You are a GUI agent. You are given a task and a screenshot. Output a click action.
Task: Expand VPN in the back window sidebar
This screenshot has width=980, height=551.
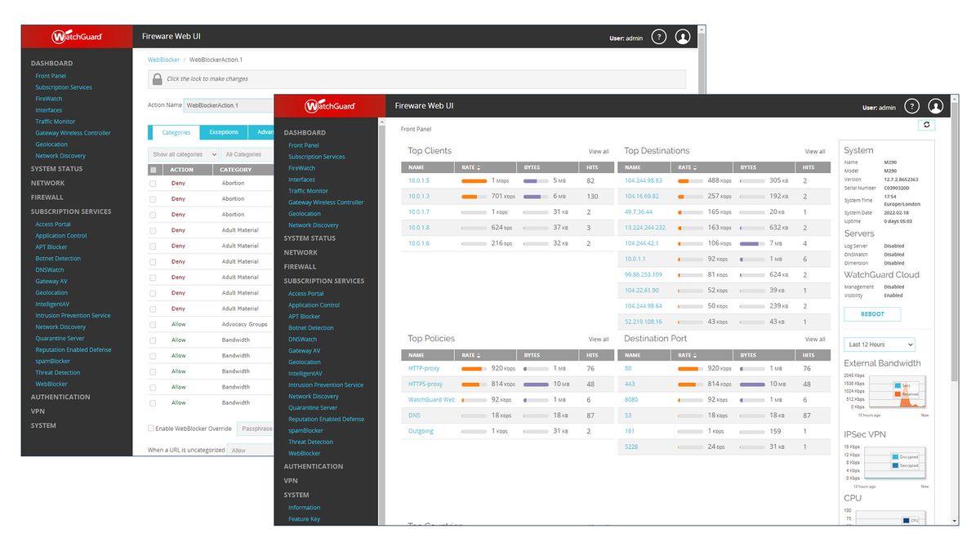[38, 411]
